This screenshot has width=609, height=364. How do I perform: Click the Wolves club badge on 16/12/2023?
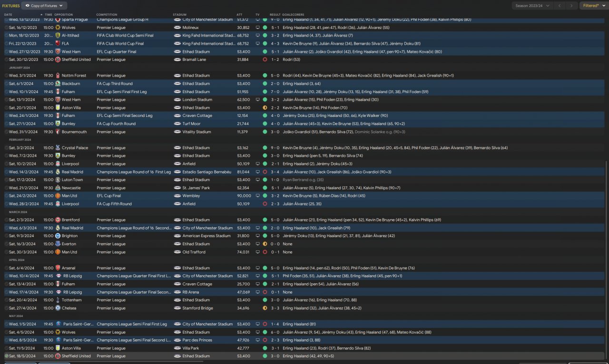coord(58,28)
